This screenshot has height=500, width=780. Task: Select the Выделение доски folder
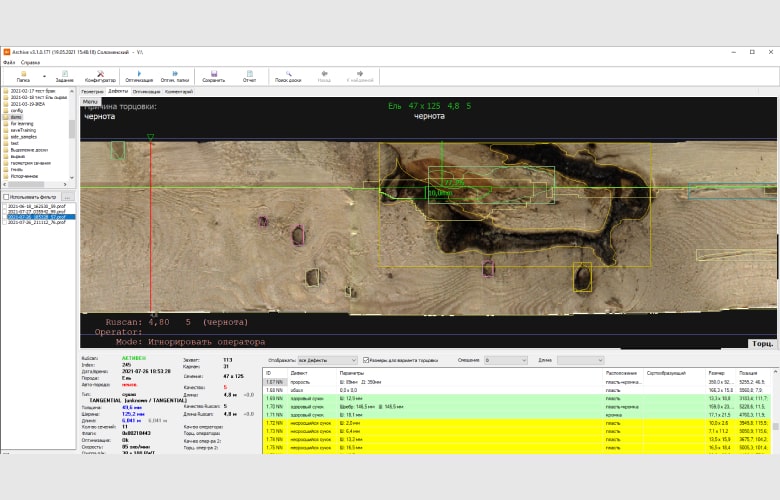point(29,150)
